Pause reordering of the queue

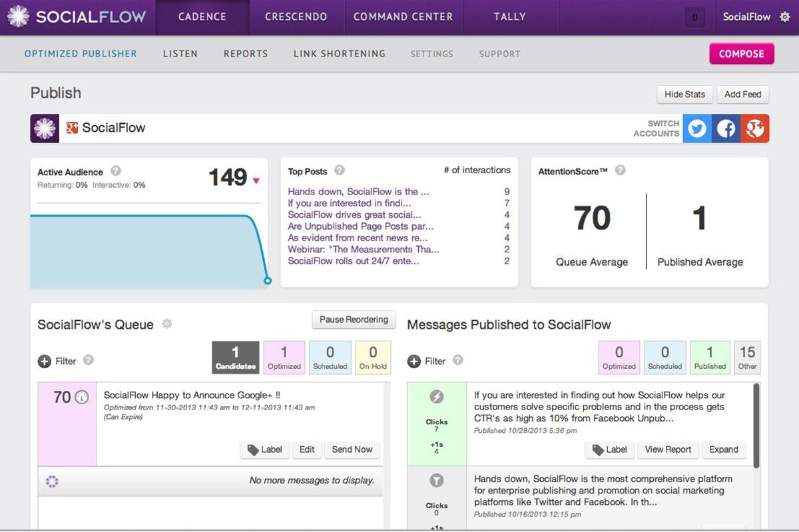pyautogui.click(x=354, y=320)
